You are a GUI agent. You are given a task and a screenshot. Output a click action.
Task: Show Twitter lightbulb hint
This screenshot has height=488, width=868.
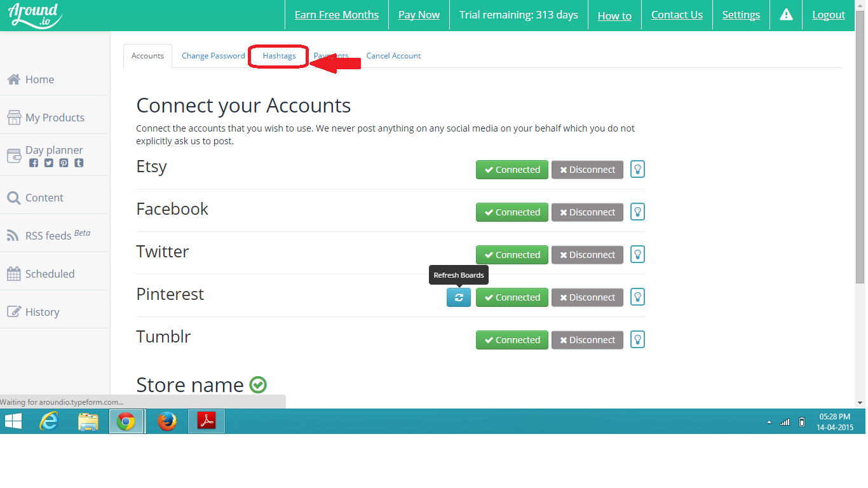click(637, 255)
